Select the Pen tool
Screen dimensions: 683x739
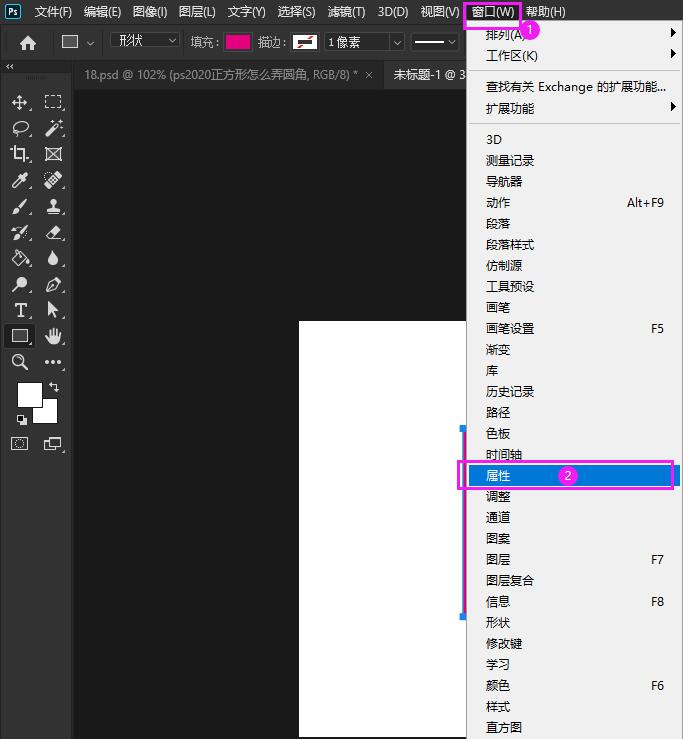click(53, 284)
